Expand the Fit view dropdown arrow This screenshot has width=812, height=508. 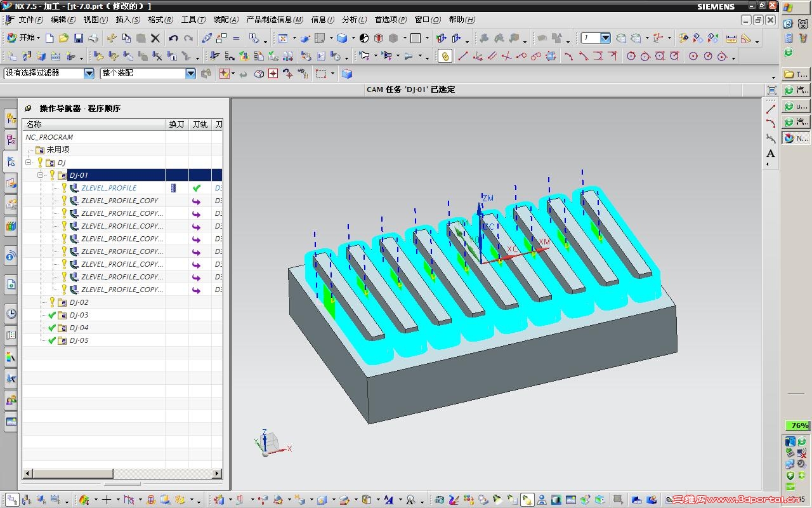coord(294,39)
